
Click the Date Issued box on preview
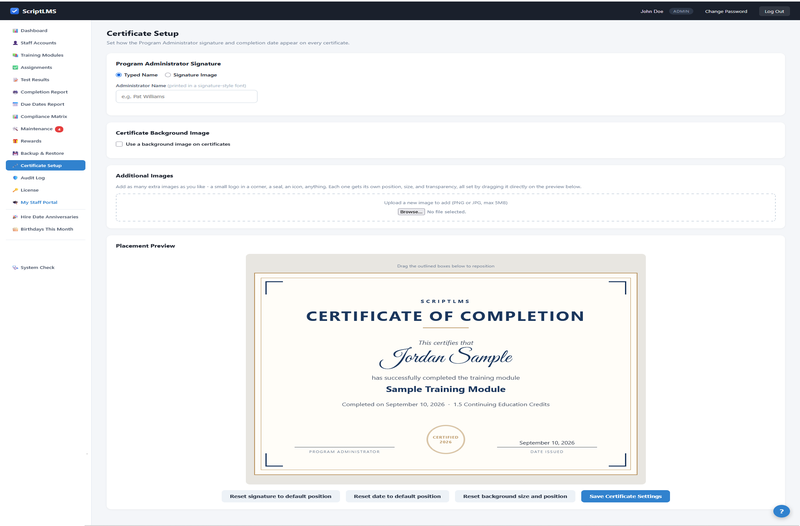coord(546,446)
